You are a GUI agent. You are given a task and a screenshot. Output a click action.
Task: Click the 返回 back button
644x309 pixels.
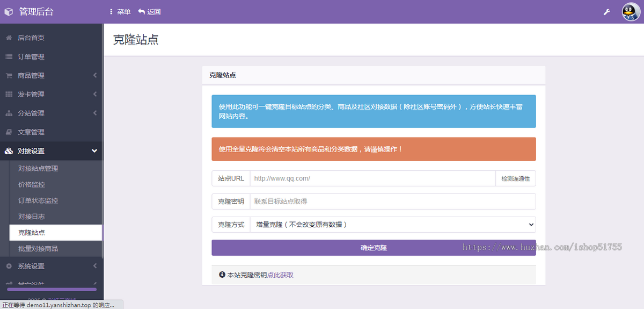click(150, 12)
